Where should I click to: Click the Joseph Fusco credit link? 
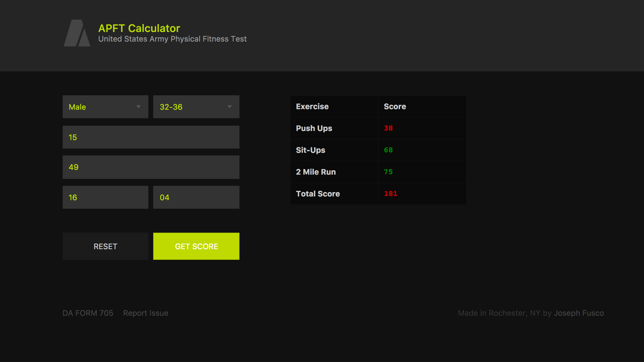tap(579, 313)
